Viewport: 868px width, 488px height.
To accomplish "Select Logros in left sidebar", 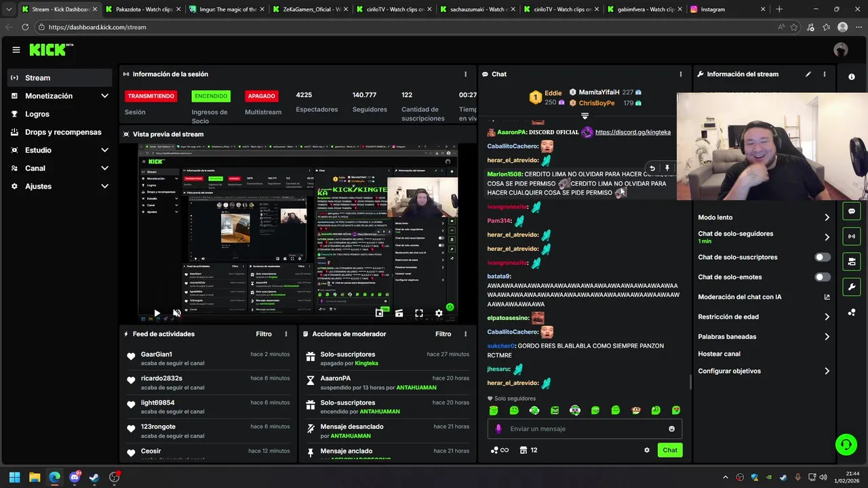I will tap(60, 115).
